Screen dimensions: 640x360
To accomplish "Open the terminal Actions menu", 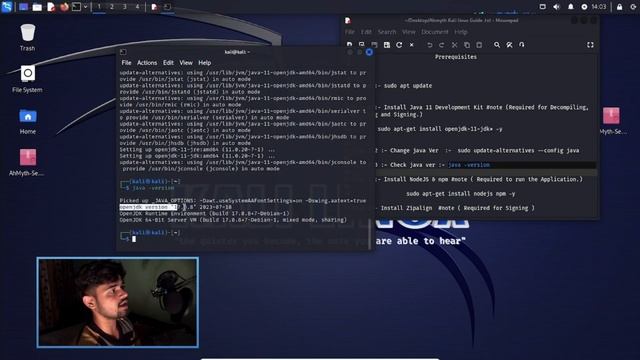I will tap(147, 63).
